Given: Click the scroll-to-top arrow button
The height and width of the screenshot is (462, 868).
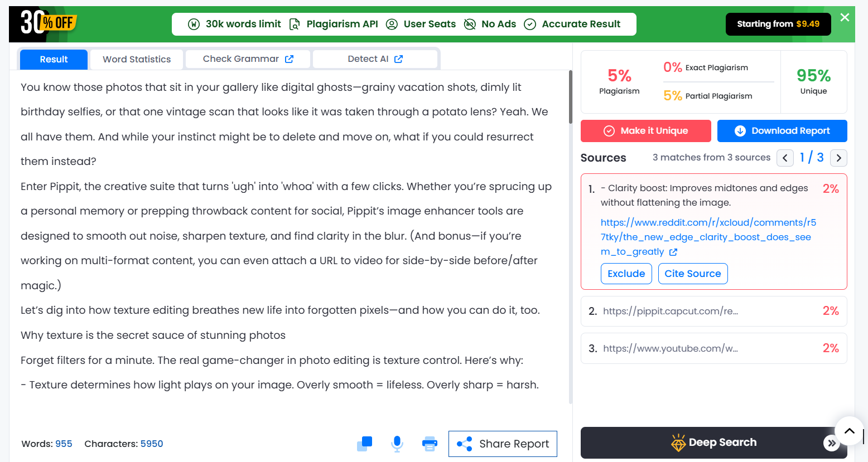Looking at the screenshot, I should coord(849,431).
